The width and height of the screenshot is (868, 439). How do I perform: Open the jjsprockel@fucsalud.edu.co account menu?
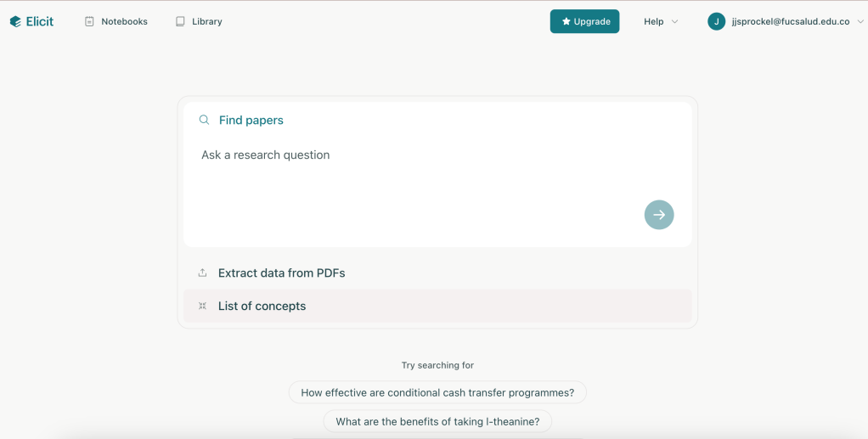pyautogui.click(x=790, y=21)
